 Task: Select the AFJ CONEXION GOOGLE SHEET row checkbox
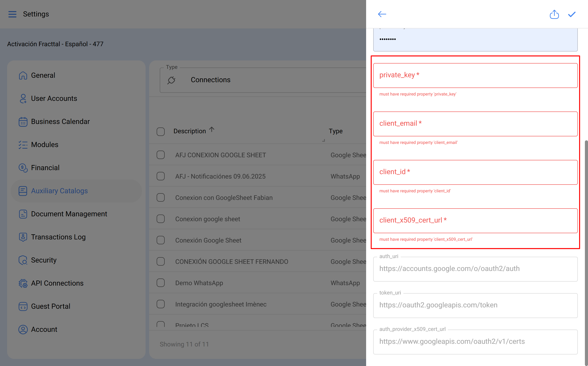pyautogui.click(x=161, y=155)
